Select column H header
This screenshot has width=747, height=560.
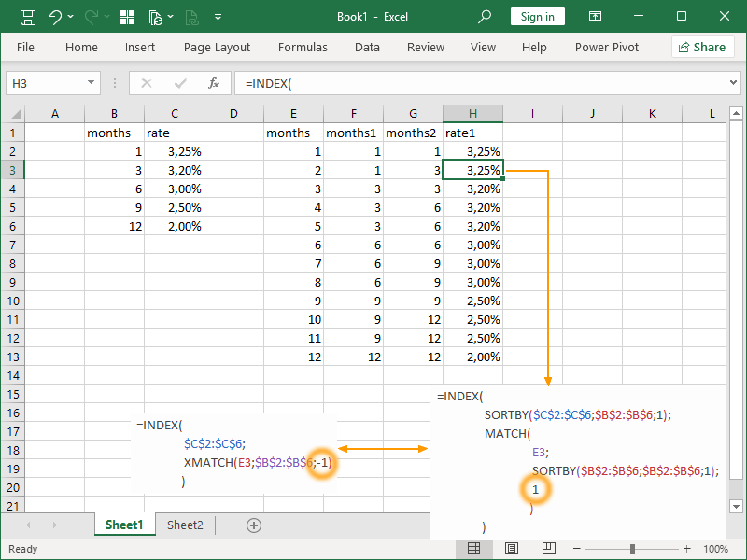click(472, 114)
